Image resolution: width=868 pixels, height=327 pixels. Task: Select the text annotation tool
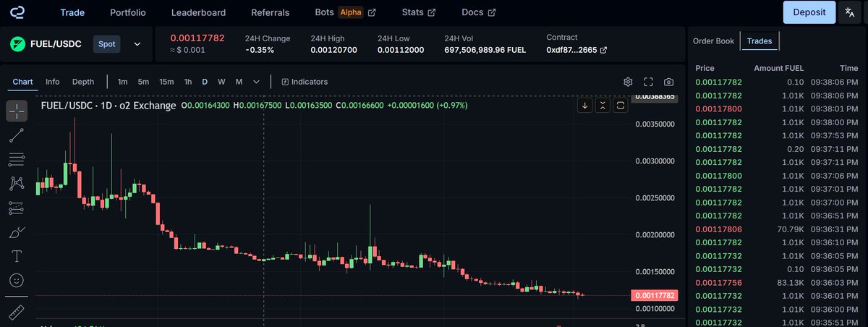click(x=17, y=256)
